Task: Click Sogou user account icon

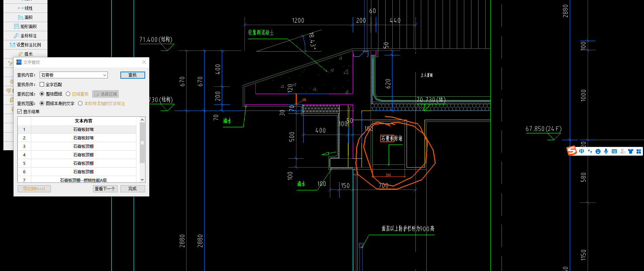Action: [623, 151]
